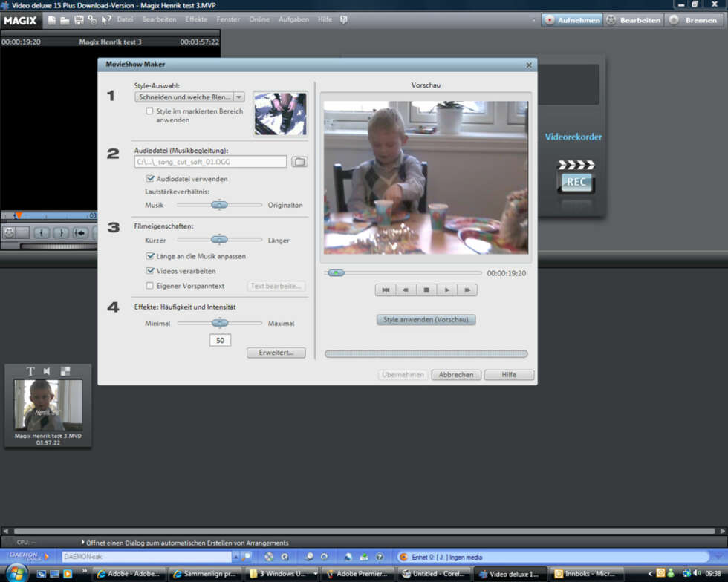Viewport: 728px width, 582px height.
Task: Switch to the Bearbeiten mode tab at top right
Action: pos(633,20)
